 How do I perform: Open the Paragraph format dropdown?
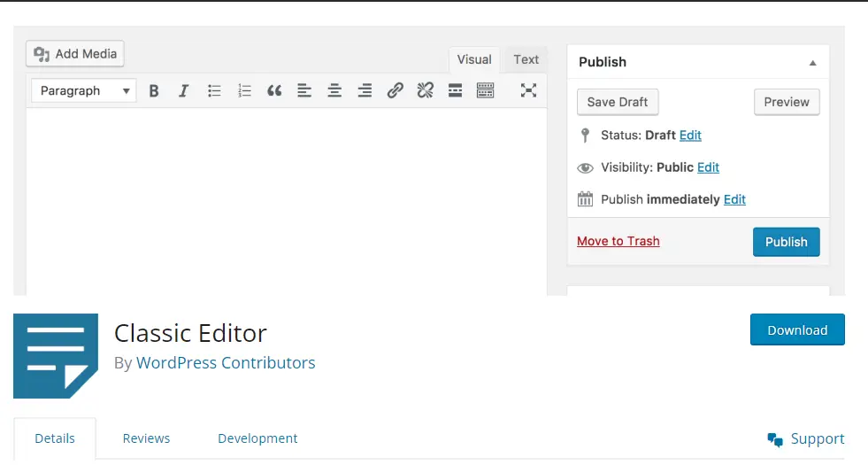pyautogui.click(x=84, y=91)
